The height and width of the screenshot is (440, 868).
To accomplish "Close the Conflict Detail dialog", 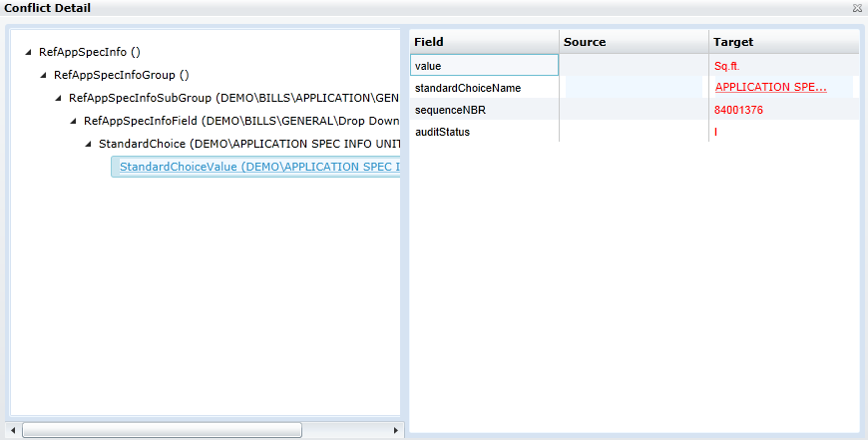I will click(x=857, y=8).
